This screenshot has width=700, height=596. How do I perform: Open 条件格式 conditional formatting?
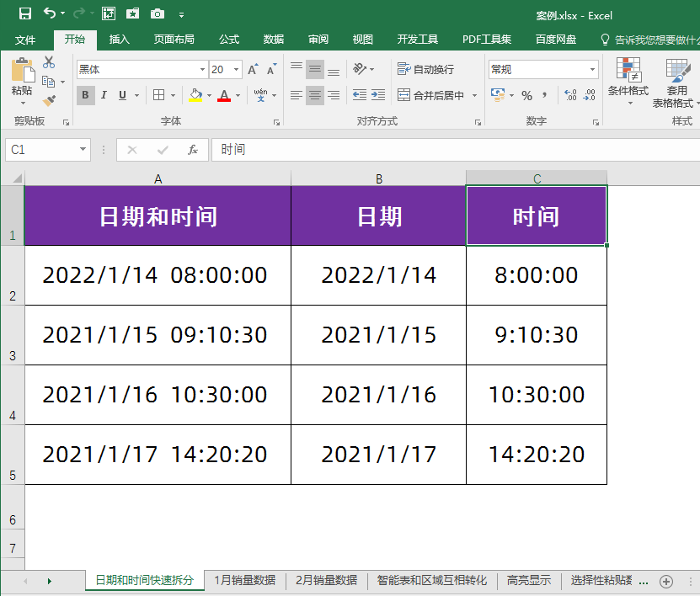(628, 82)
